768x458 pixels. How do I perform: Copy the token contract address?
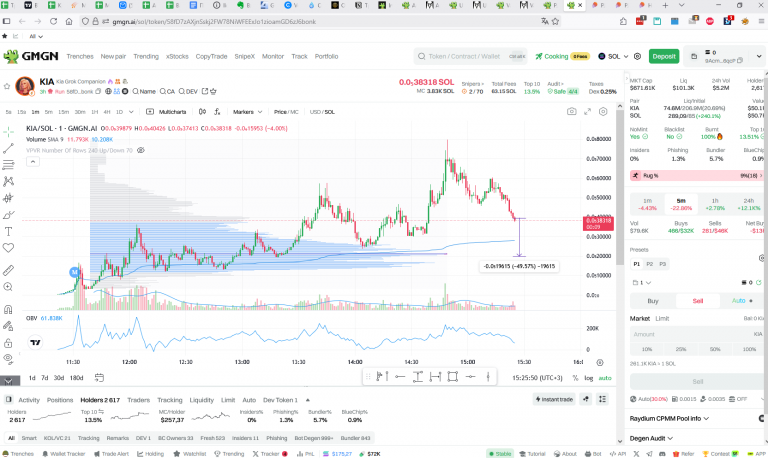pyautogui.click(x=98, y=92)
